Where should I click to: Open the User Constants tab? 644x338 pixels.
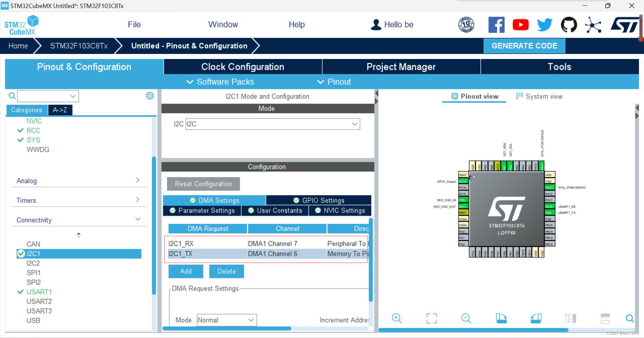[x=275, y=210]
